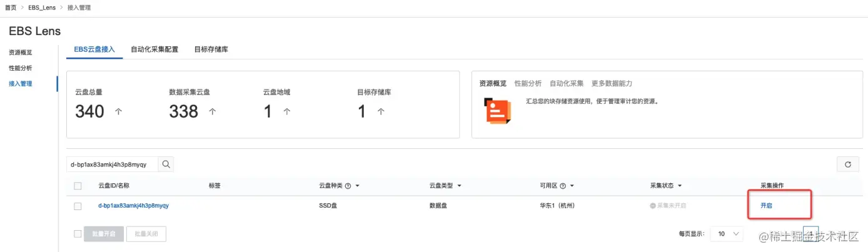
Task: Click the 批量开启 button
Action: click(x=104, y=234)
